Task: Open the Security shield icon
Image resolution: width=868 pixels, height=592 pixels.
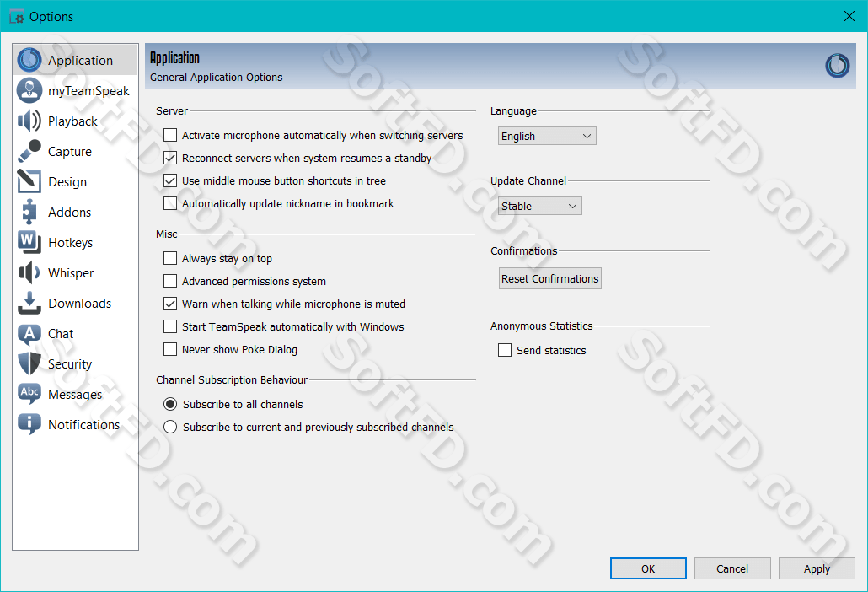Action: coord(29,363)
